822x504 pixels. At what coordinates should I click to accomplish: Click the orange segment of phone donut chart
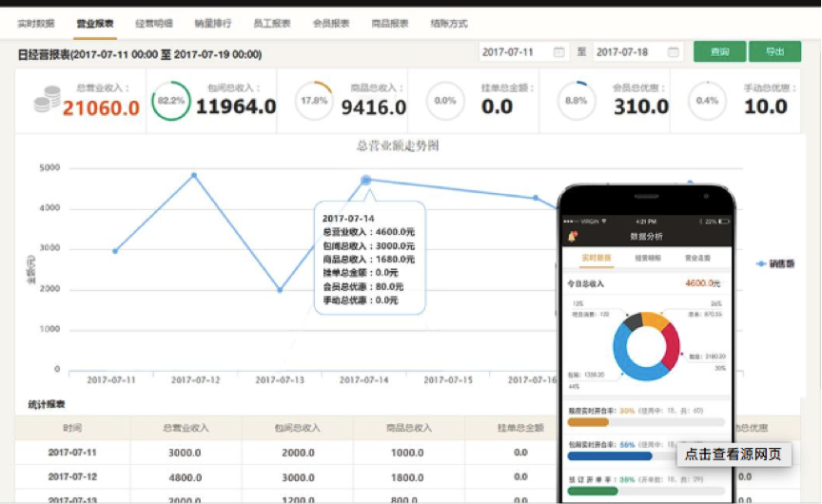click(655, 320)
